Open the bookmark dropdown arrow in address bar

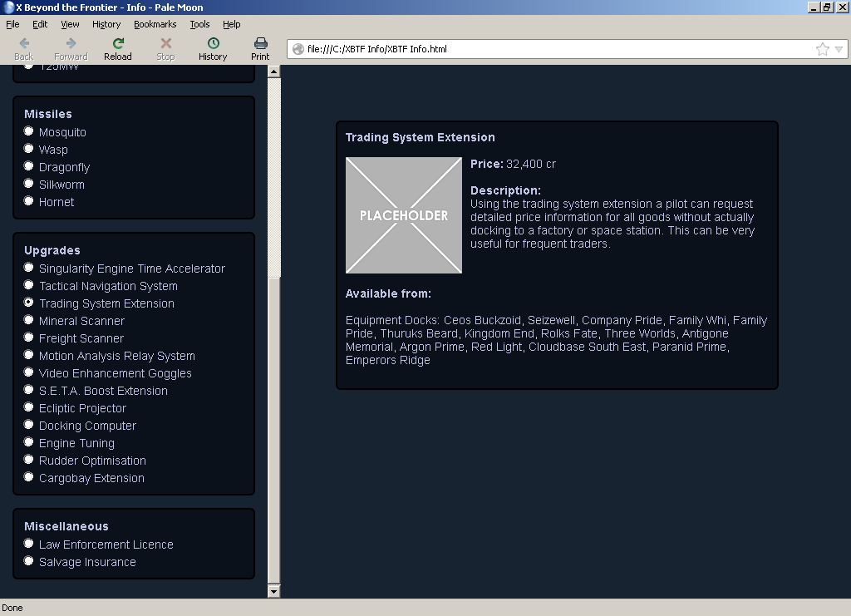click(839, 49)
